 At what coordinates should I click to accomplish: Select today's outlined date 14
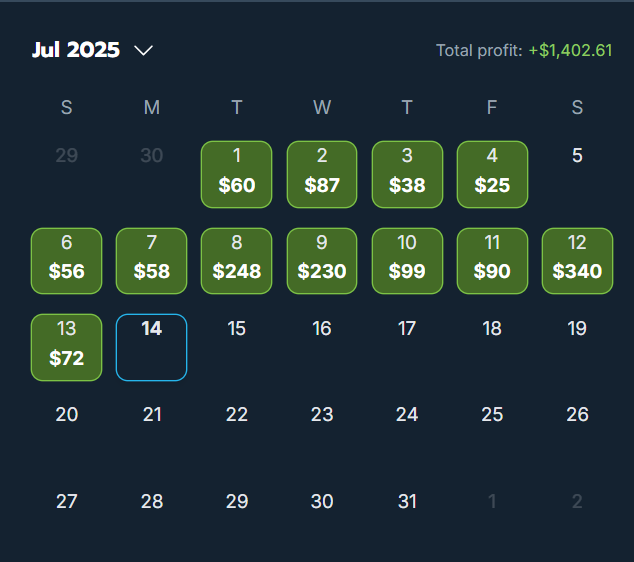152,347
